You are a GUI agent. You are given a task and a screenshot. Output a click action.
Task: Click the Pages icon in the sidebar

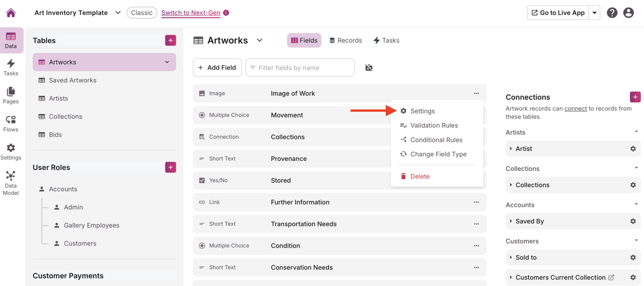pos(11,95)
